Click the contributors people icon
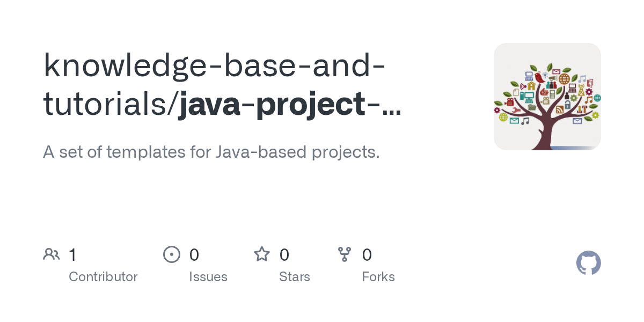644x322 pixels. [52, 254]
